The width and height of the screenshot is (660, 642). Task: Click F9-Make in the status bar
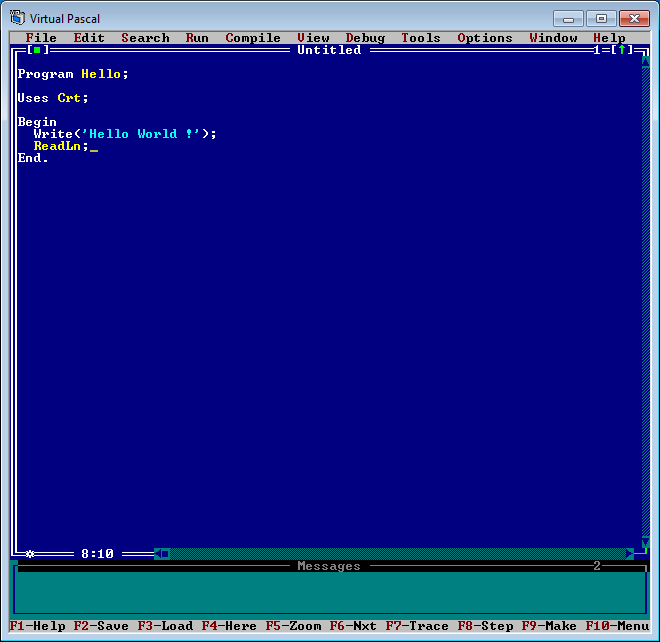point(549,626)
